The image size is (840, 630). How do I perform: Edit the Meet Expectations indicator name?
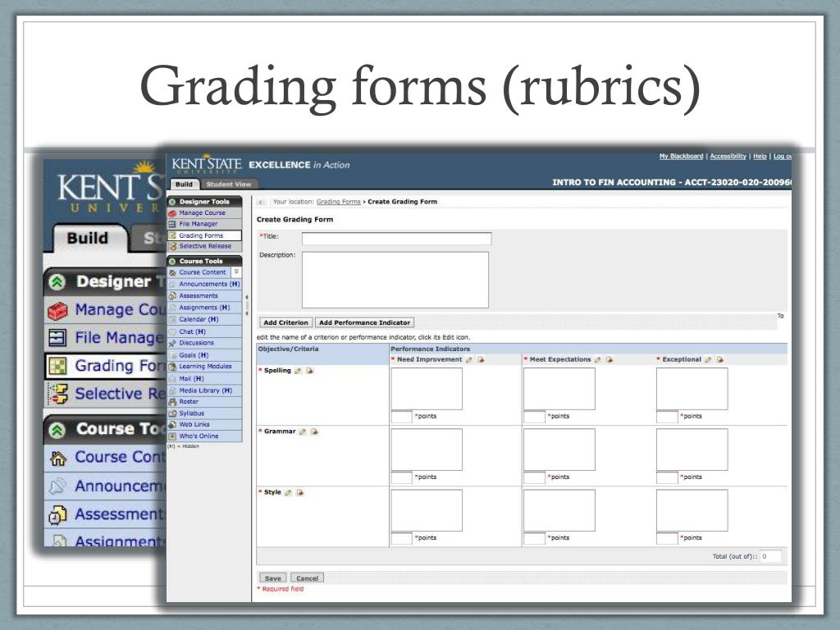(x=598, y=359)
